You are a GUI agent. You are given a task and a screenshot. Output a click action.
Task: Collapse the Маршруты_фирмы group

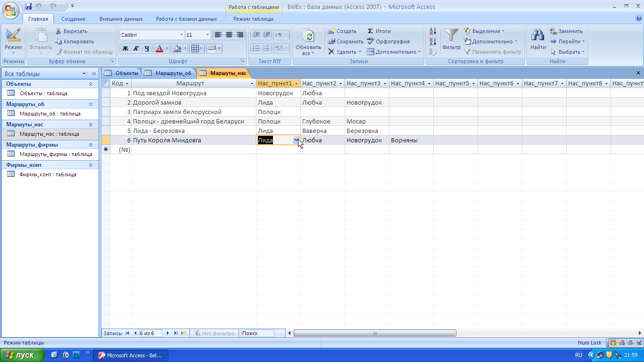pyautogui.click(x=91, y=145)
